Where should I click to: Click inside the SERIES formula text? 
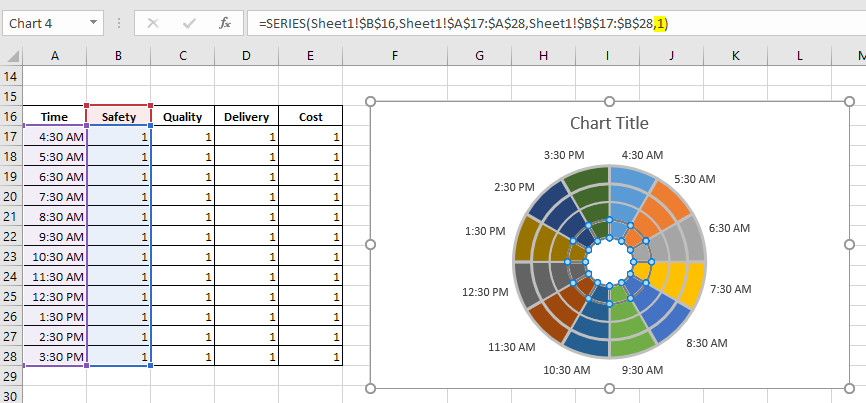click(x=450, y=22)
